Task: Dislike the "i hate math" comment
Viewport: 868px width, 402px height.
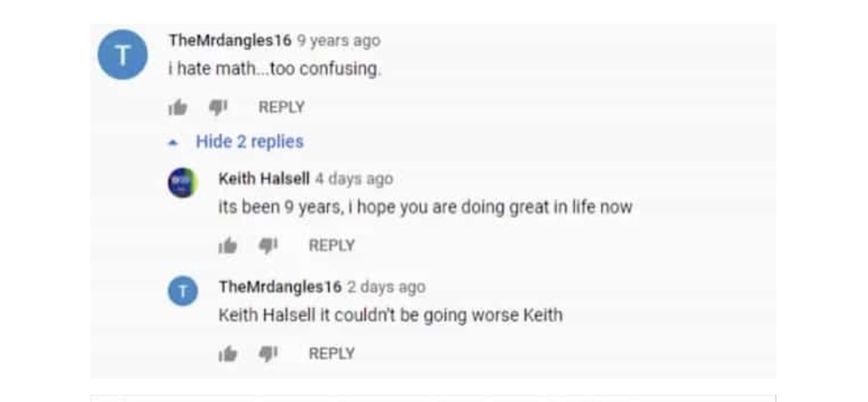Action: pyautogui.click(x=217, y=108)
